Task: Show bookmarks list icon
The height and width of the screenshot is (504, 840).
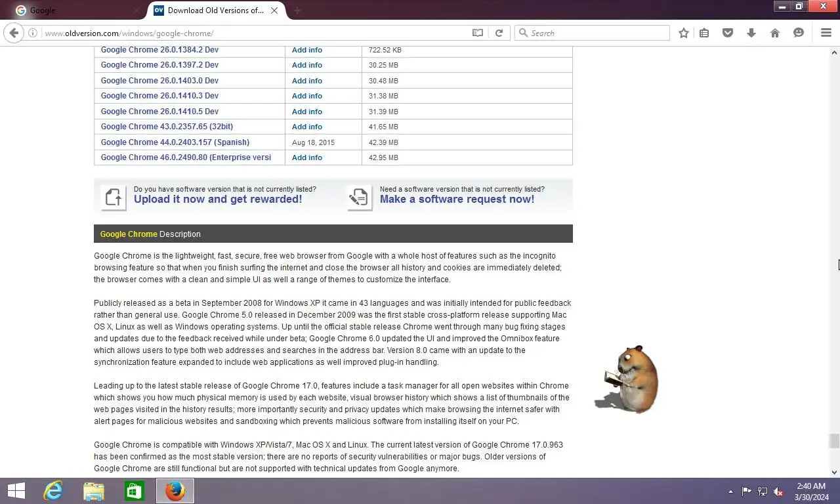Action: click(x=704, y=33)
